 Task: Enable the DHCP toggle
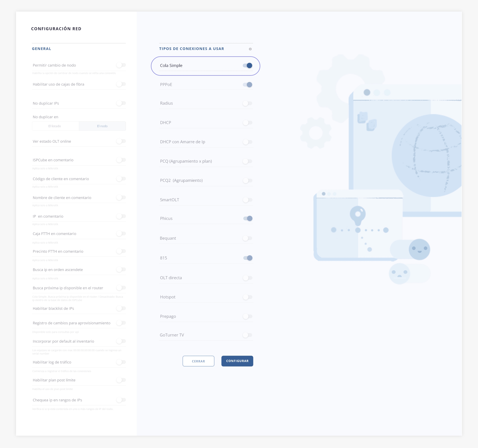pyautogui.click(x=247, y=123)
